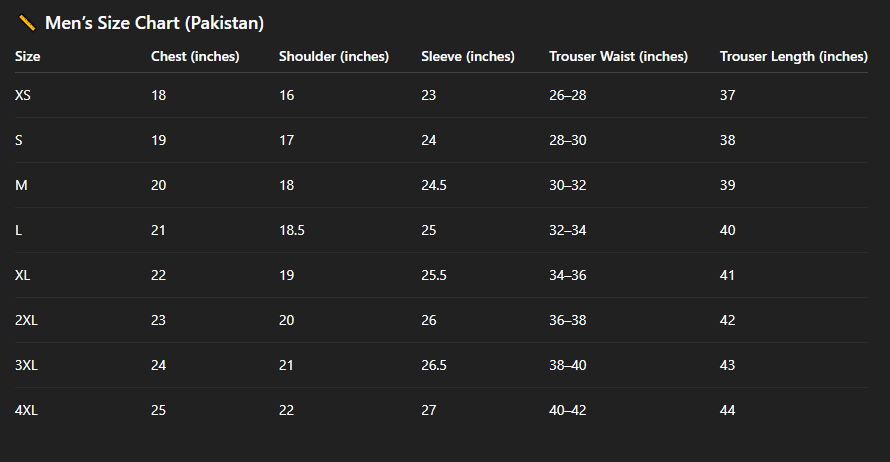Screen dimensions: 890x462
Task: Click the Men's Size Chart (Pakistan) heading
Action: (x=154, y=23)
